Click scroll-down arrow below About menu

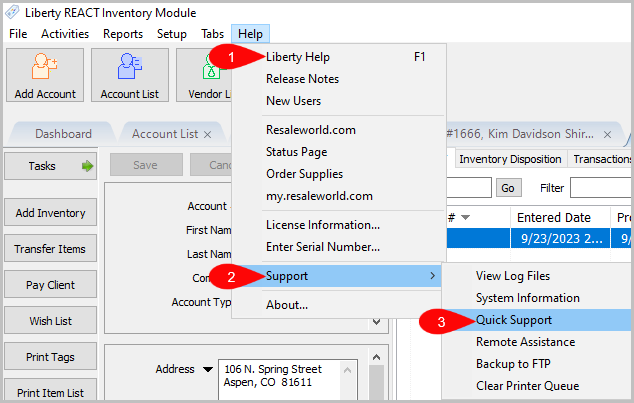(376, 322)
